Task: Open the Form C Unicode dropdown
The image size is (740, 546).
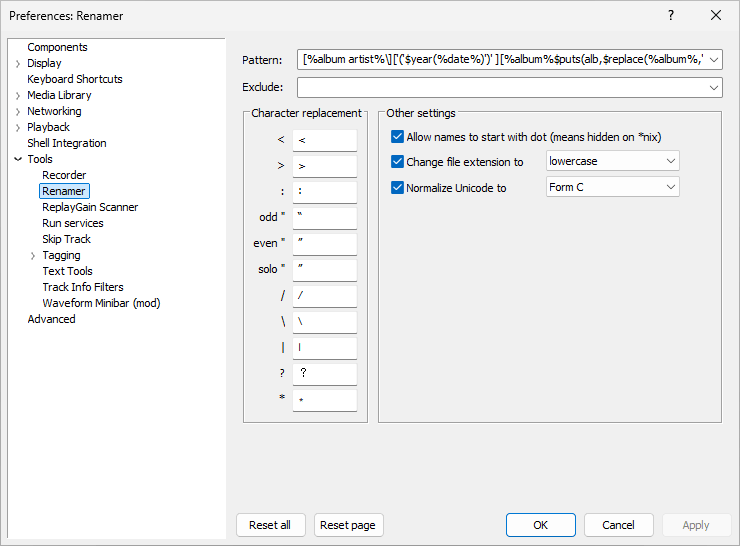Action: click(x=669, y=187)
